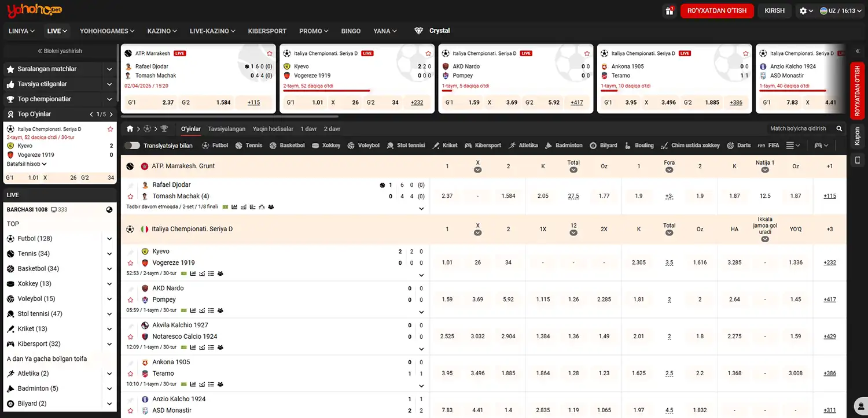
Task: Click the KIRISH login button
Action: coord(774,10)
